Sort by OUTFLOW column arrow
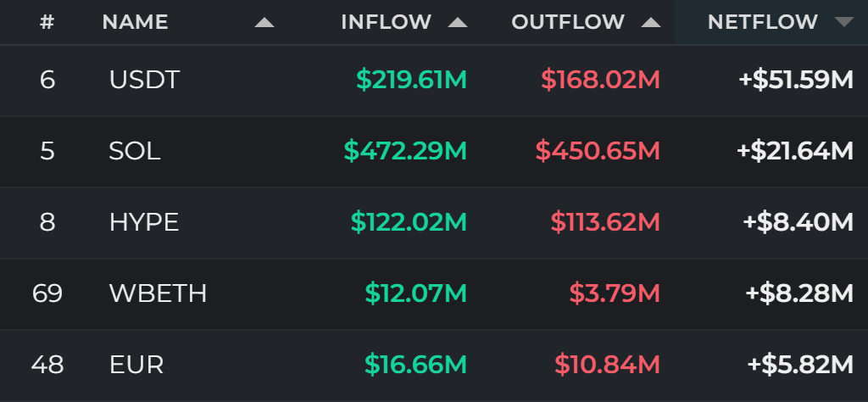The width and height of the screenshot is (868, 402). (651, 22)
